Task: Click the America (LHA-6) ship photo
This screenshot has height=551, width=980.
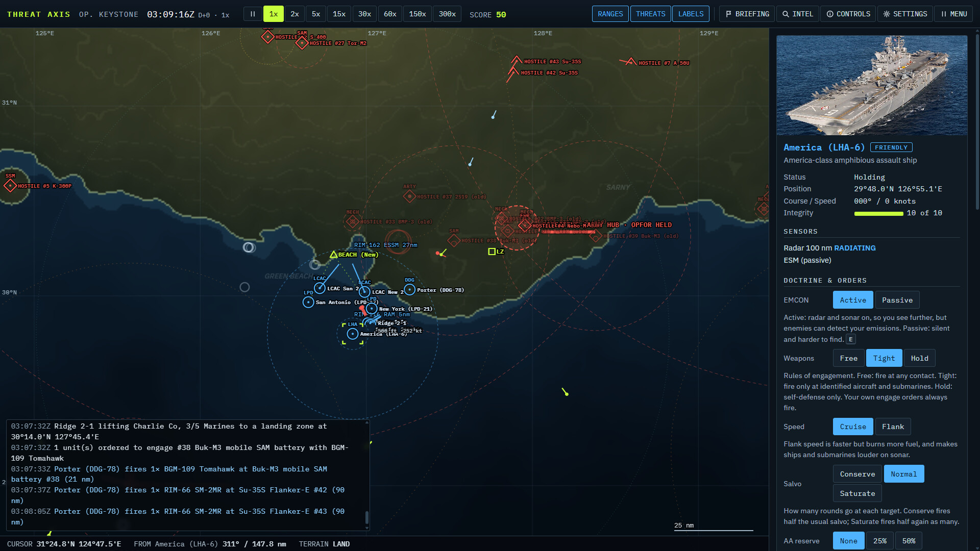Action: click(x=872, y=85)
